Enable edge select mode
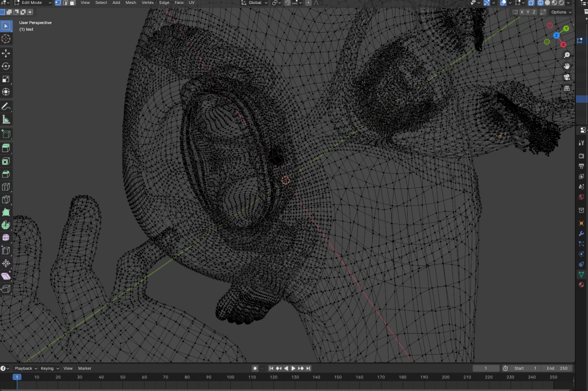Image resolution: width=588 pixels, height=391 pixels. (x=65, y=3)
